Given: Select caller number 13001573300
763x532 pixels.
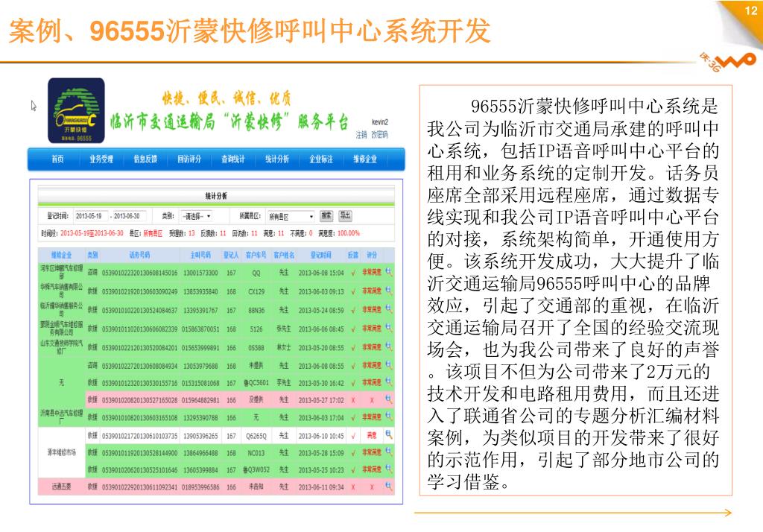Looking at the screenshot, I should [200, 273].
